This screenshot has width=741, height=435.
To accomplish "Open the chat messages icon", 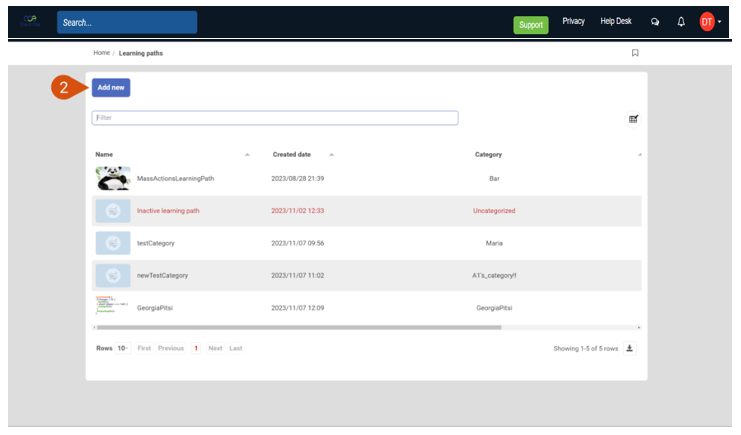I will click(655, 22).
